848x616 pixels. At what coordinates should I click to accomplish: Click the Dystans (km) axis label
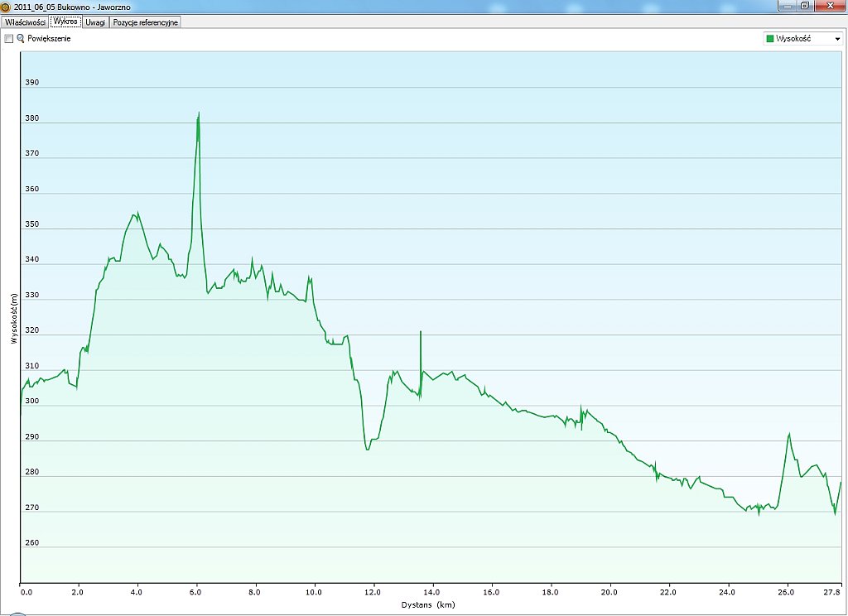pos(429,605)
